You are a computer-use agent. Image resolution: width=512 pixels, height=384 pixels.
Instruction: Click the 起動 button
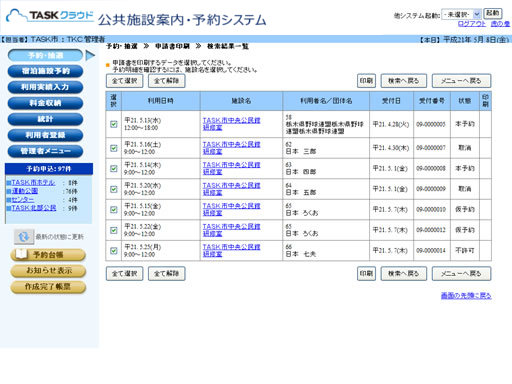click(x=493, y=13)
